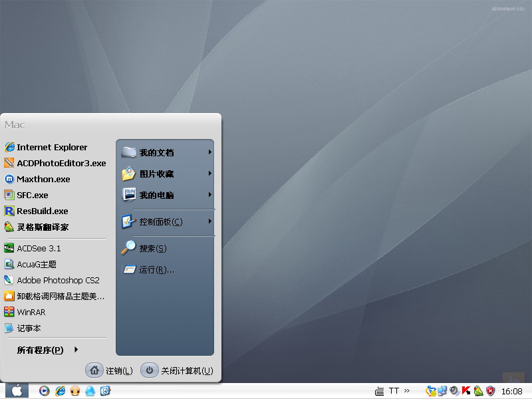
Task: Launch ResBuild.exe icon
Action: point(9,211)
